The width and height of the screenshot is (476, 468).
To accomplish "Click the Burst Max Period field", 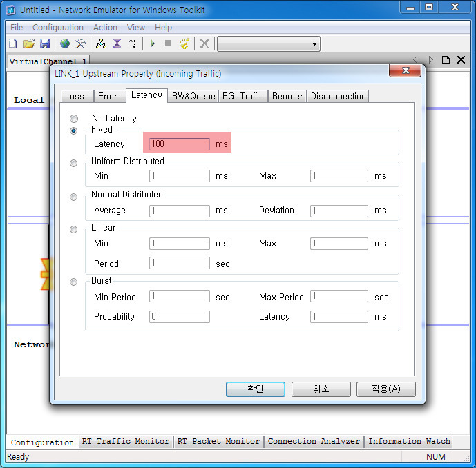I will (339, 296).
